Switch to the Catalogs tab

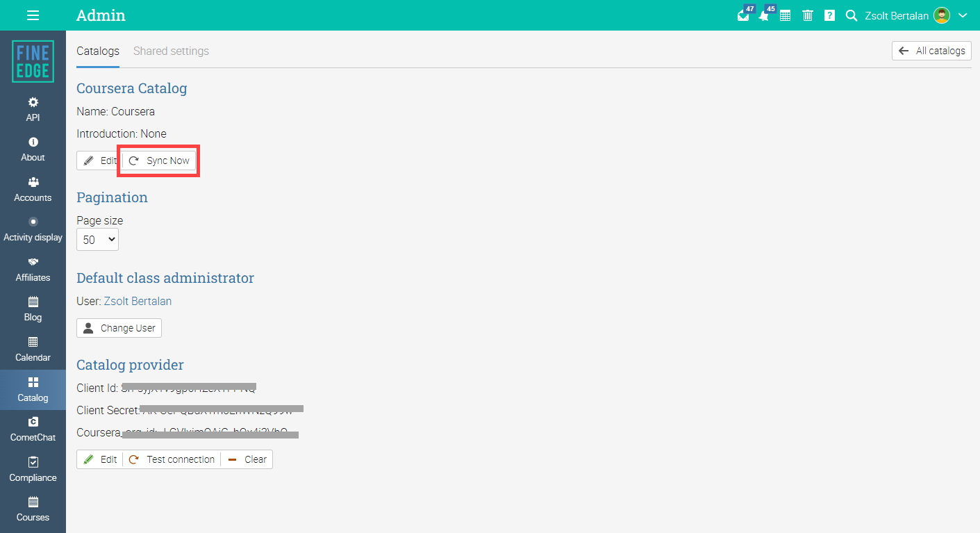[x=98, y=51]
